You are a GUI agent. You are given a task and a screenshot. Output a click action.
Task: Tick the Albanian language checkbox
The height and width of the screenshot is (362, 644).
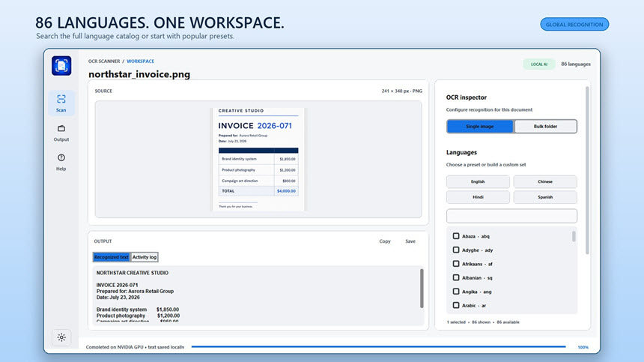(x=456, y=278)
